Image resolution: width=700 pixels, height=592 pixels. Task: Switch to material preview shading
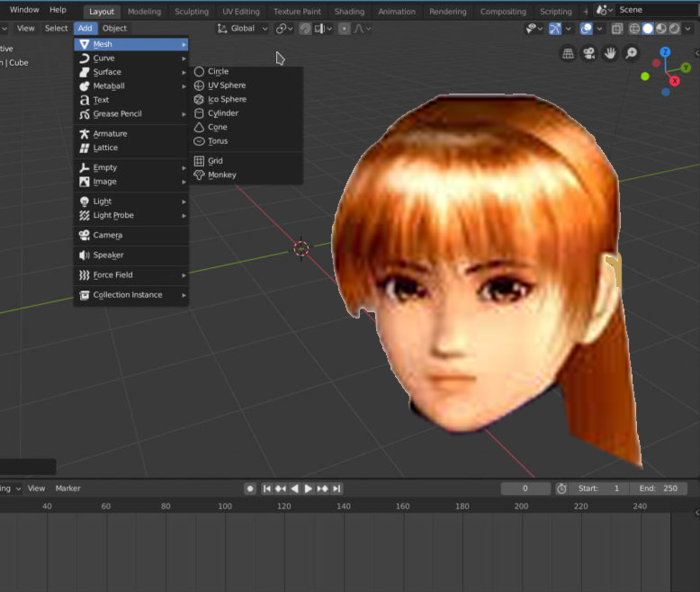click(x=661, y=29)
